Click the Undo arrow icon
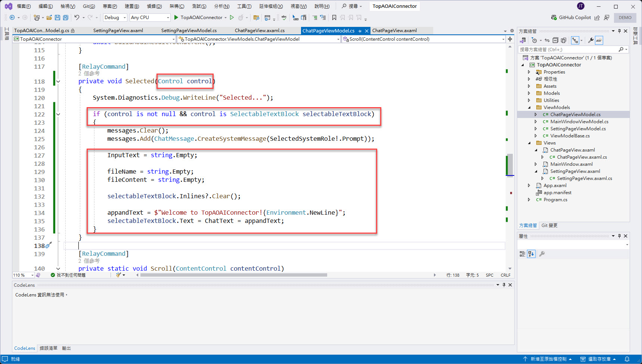642x364 pixels. (x=77, y=18)
